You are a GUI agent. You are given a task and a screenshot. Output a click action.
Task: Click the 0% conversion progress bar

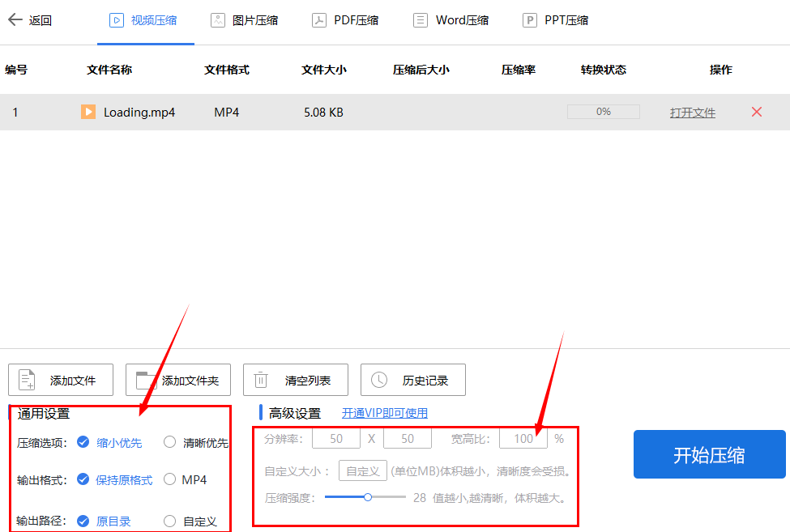[x=604, y=112]
